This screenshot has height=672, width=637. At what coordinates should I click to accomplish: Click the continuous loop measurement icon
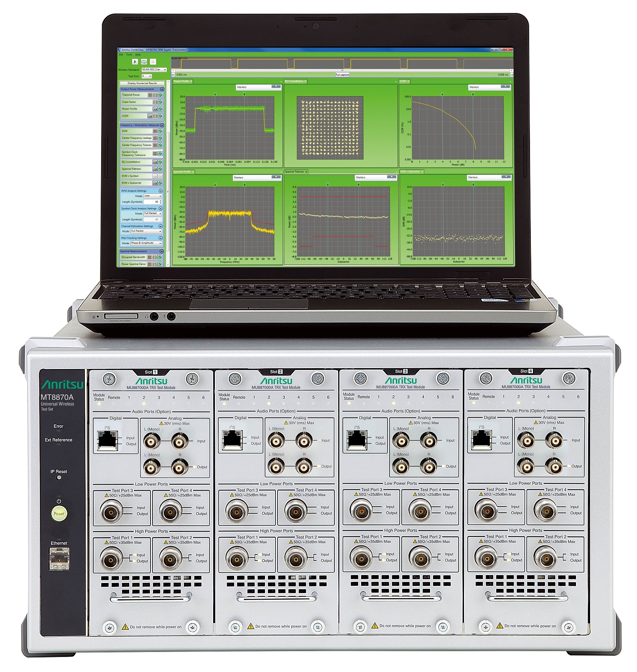(x=144, y=61)
